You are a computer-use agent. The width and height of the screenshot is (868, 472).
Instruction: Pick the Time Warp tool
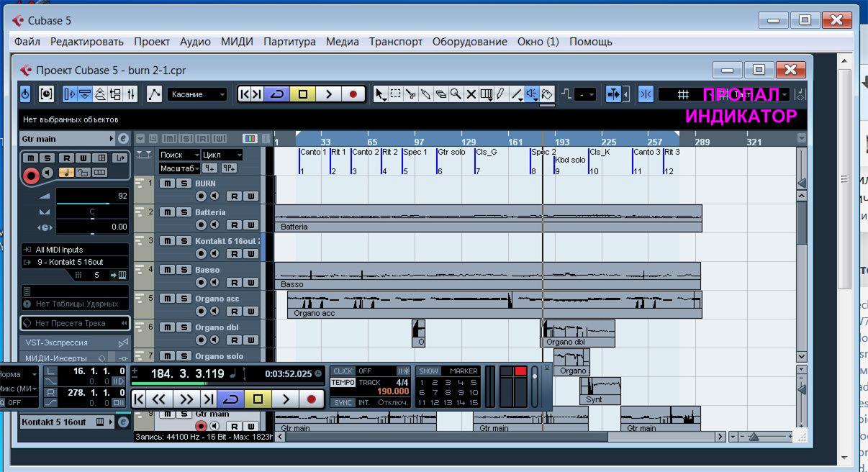click(486, 94)
